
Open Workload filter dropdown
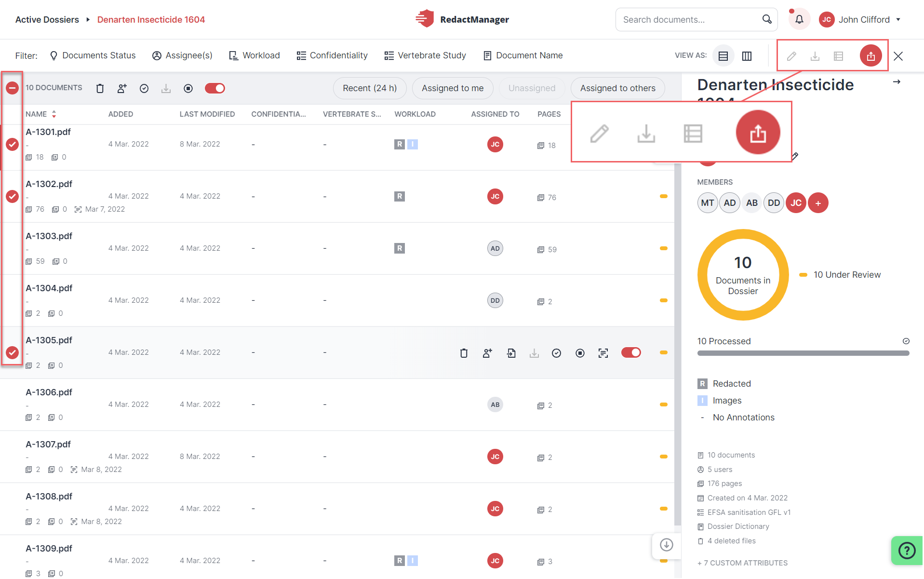[x=254, y=55]
